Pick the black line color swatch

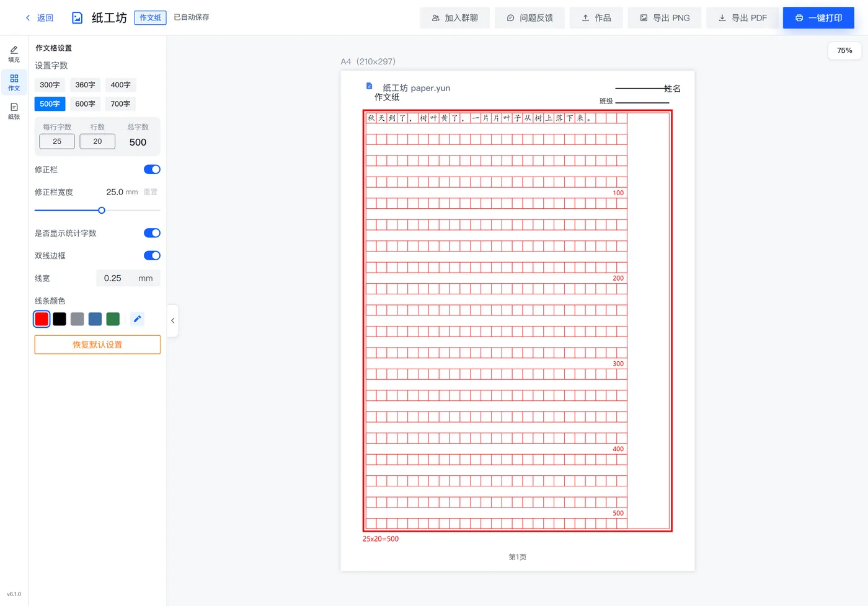point(60,319)
